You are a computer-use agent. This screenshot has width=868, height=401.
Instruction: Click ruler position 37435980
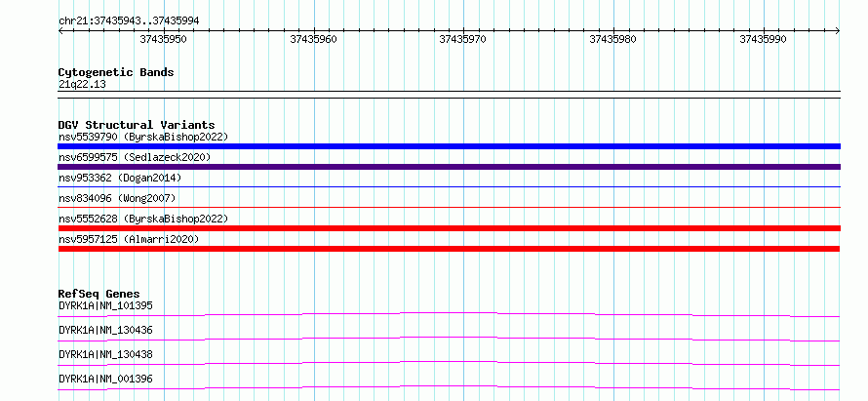click(x=612, y=39)
